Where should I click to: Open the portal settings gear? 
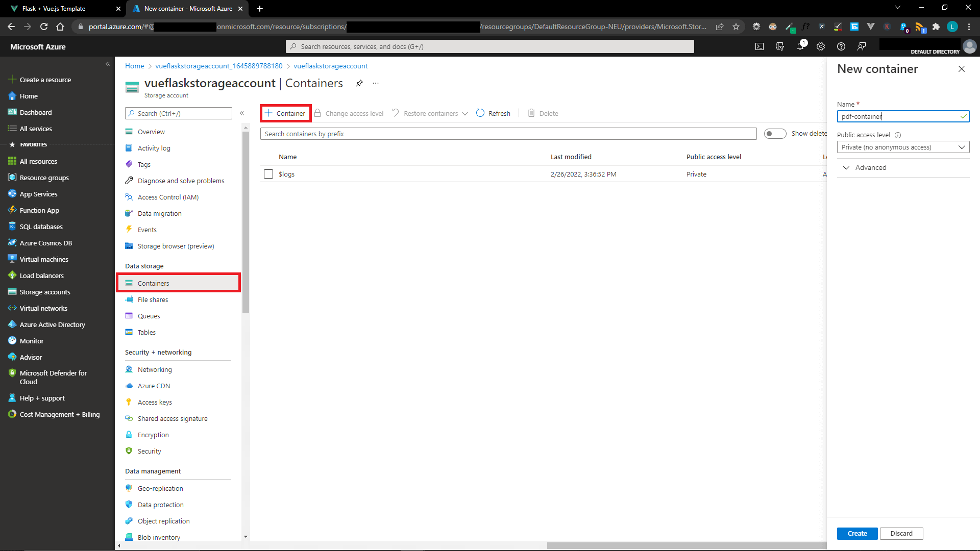[x=821, y=46]
